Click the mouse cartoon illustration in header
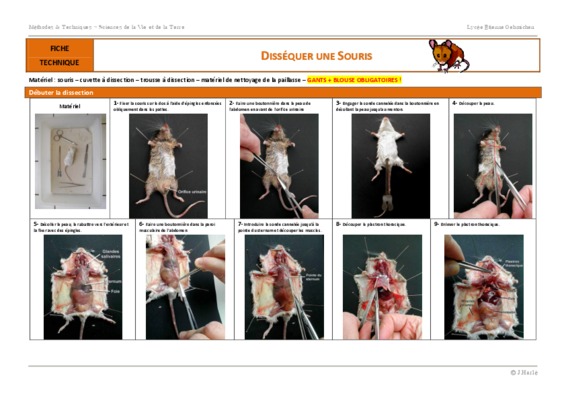This screenshot has width=566, height=400. coord(449,56)
